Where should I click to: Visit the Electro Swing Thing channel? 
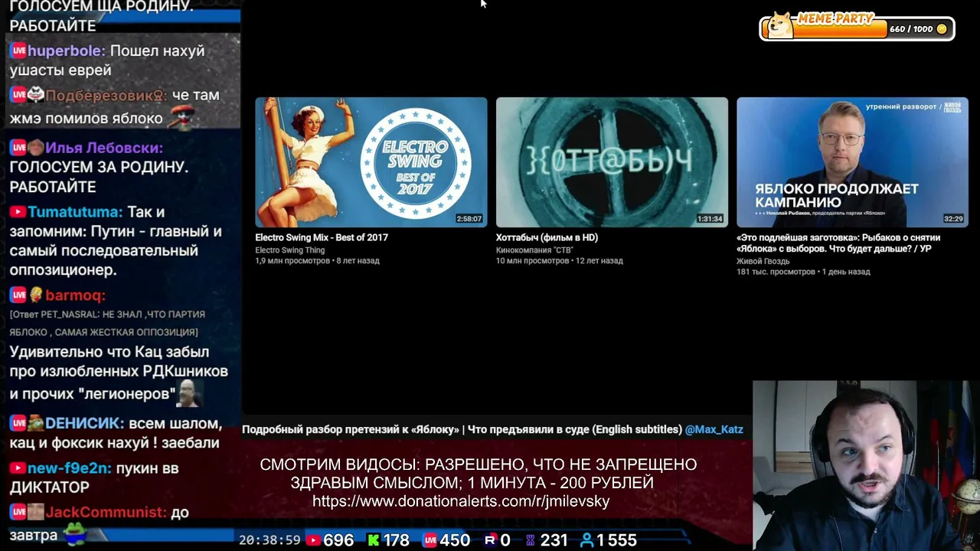pyautogui.click(x=290, y=250)
